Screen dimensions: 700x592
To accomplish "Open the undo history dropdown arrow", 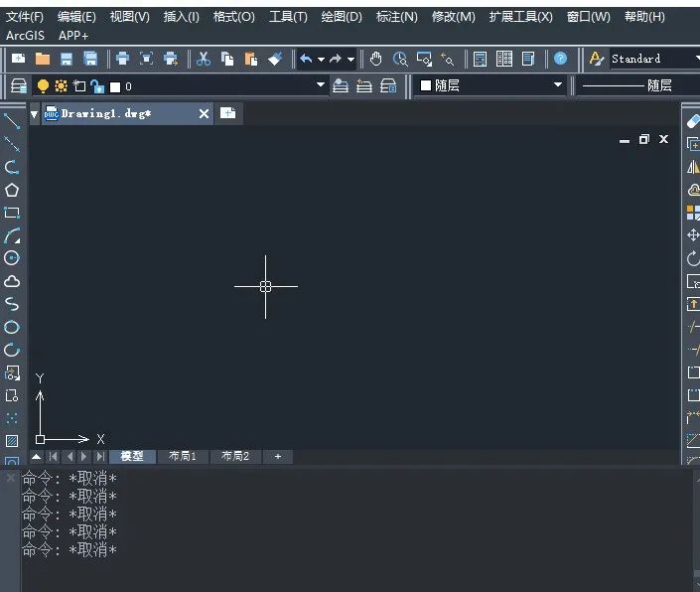I will click(321, 60).
